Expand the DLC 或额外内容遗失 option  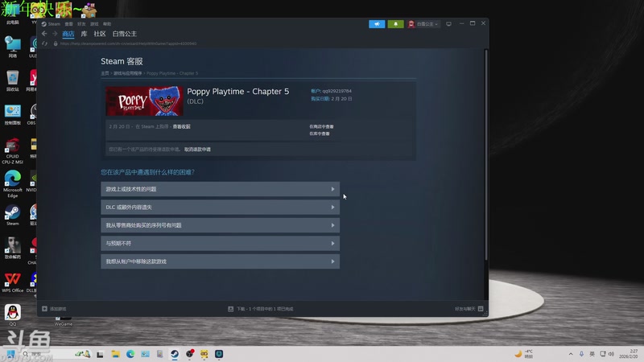point(220,208)
